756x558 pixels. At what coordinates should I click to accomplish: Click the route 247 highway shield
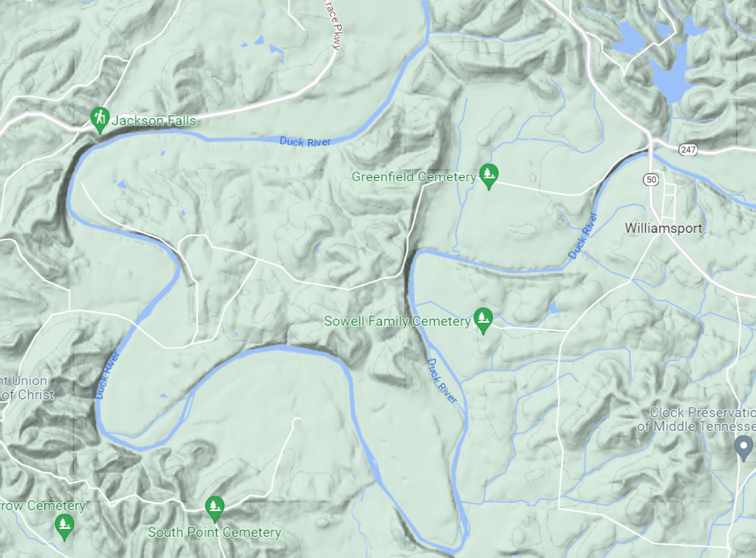click(688, 150)
